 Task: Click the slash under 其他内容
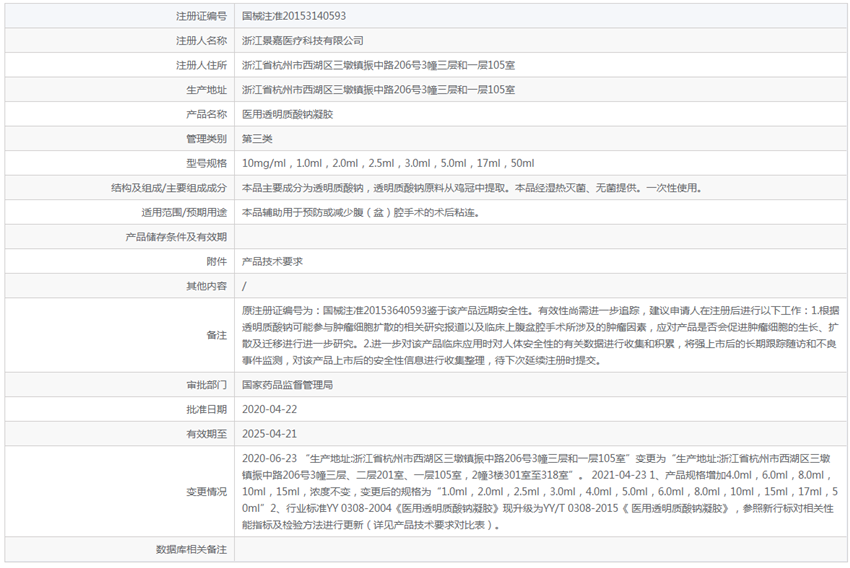coord(244,286)
